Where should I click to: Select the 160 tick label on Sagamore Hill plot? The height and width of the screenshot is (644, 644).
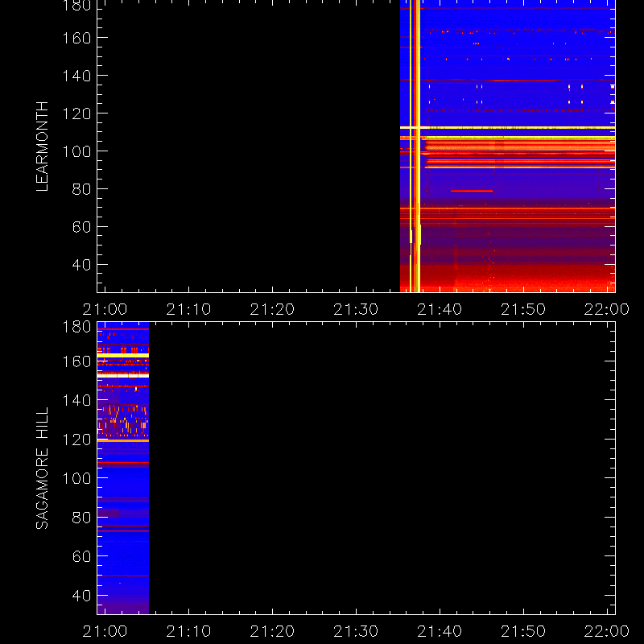point(76,361)
